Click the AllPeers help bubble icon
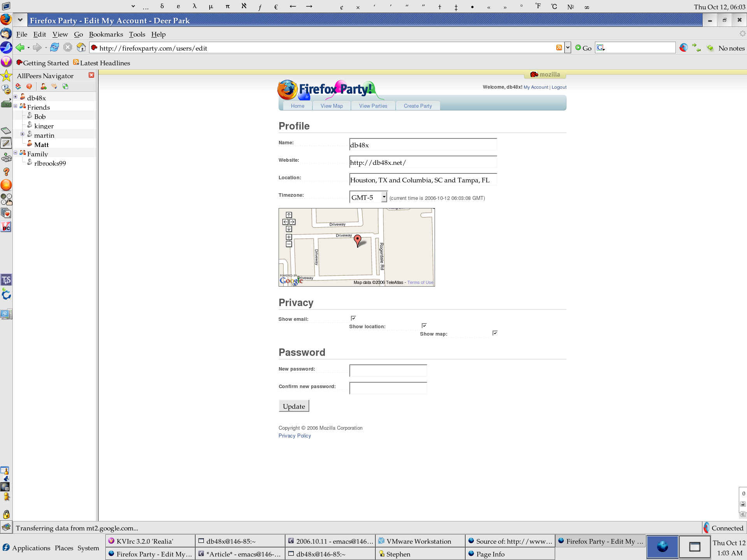The height and width of the screenshot is (560, 747). tap(29, 86)
